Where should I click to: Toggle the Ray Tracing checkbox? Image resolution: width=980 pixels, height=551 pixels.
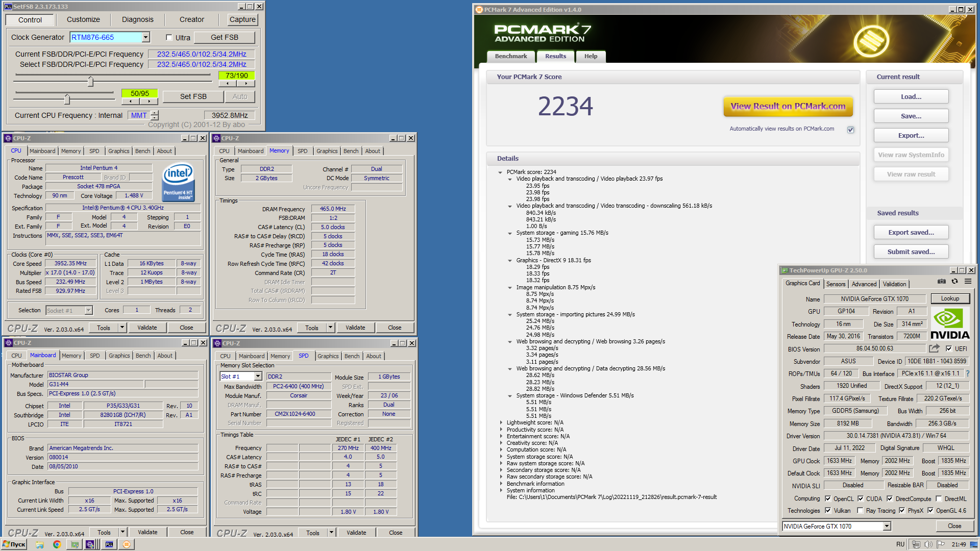pos(860,511)
